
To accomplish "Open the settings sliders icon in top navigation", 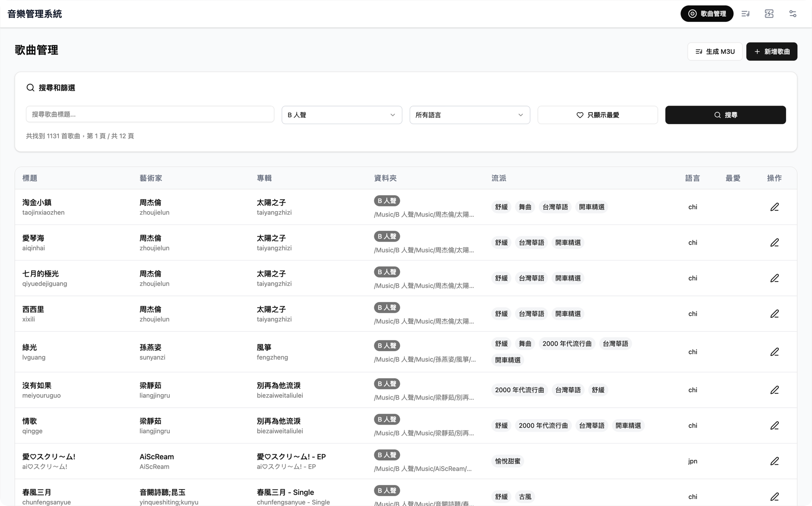I will [x=793, y=14].
